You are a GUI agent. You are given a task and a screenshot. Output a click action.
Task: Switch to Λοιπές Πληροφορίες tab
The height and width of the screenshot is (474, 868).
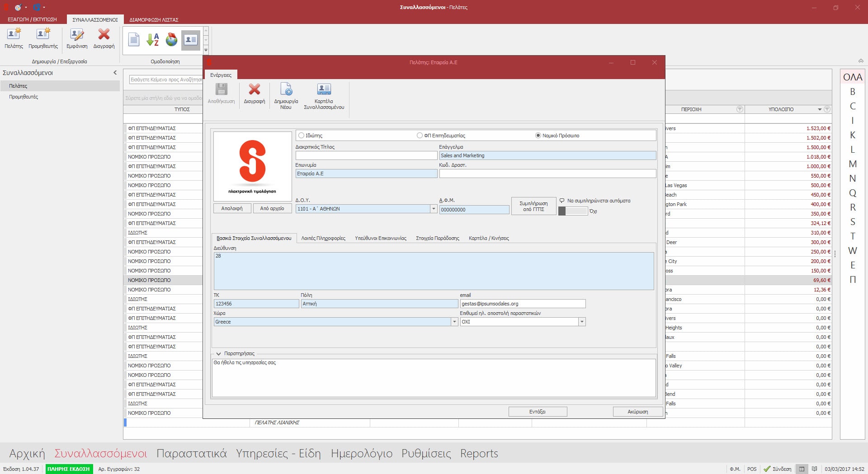pyautogui.click(x=323, y=238)
